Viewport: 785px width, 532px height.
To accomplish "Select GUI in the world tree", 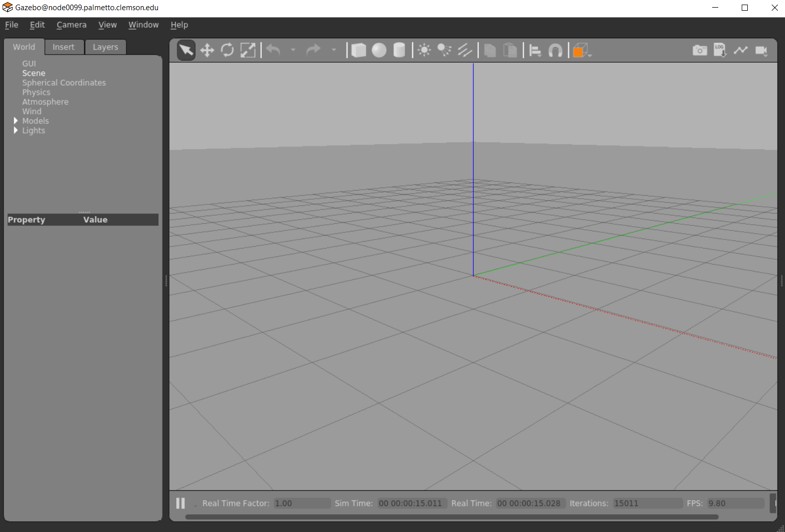I will coord(29,63).
